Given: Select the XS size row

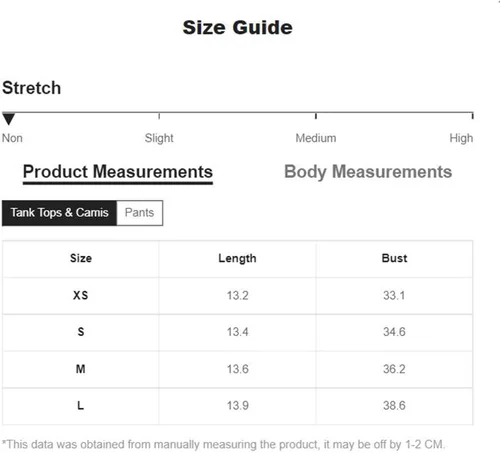Looking at the screenshot, I should click(x=237, y=296).
